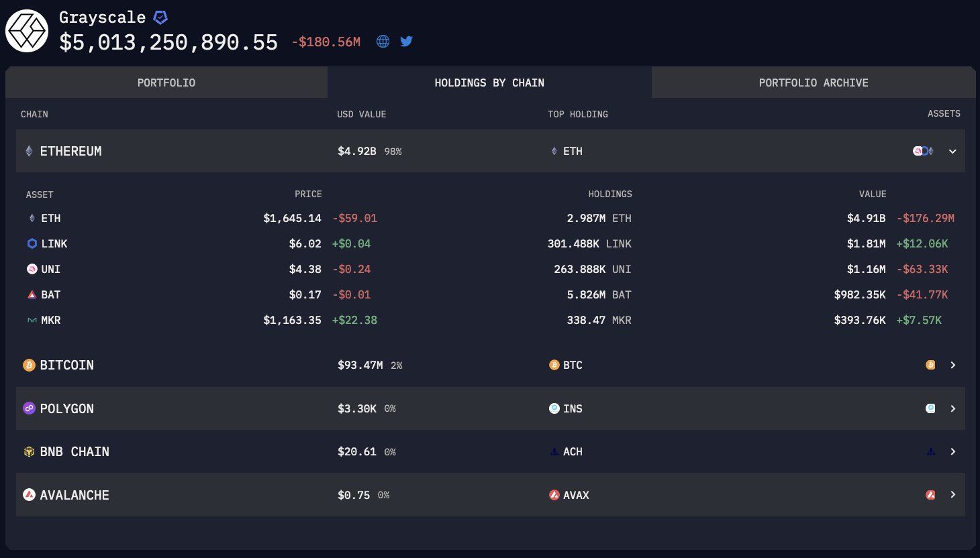Screen dimensions: 980x558
Task: Click the verified badge beside Grayscale
Action: tap(160, 17)
